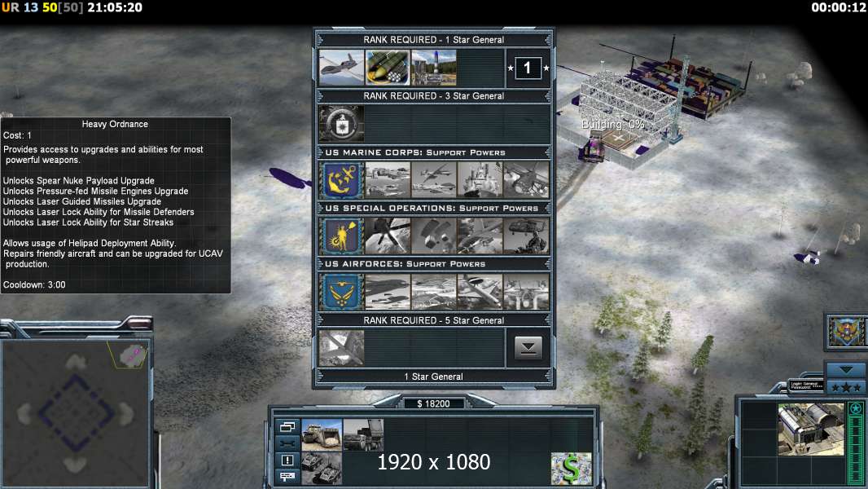The width and height of the screenshot is (868, 489).
Task: Click the US Marine Corps anchor emblem
Action: pos(341,180)
